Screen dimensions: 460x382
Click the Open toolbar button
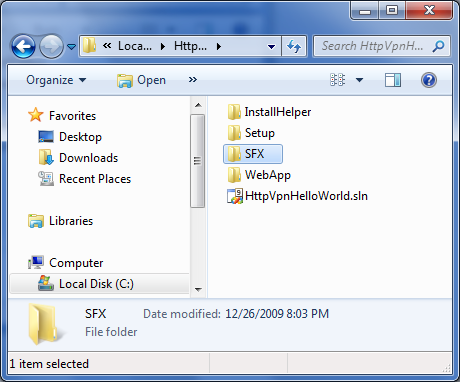coord(141,80)
